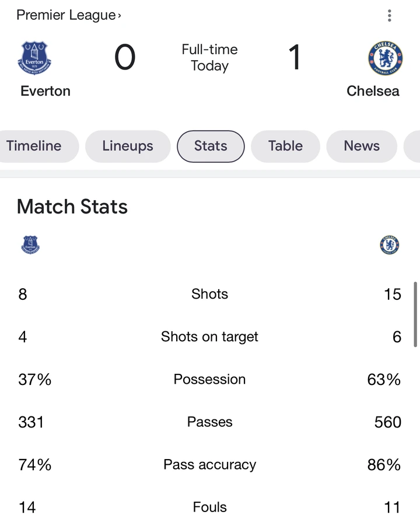Image resolution: width=420 pixels, height=522 pixels.
Task: Click the Everton team name
Action: click(x=45, y=91)
